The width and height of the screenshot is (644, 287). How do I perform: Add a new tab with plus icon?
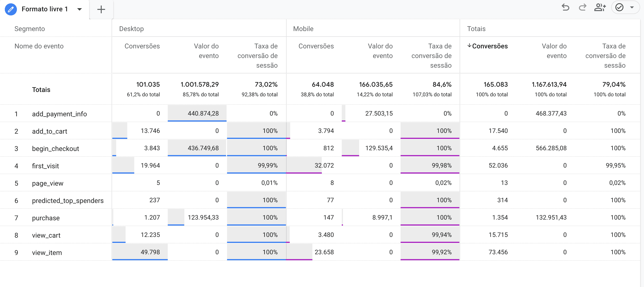pos(101,9)
